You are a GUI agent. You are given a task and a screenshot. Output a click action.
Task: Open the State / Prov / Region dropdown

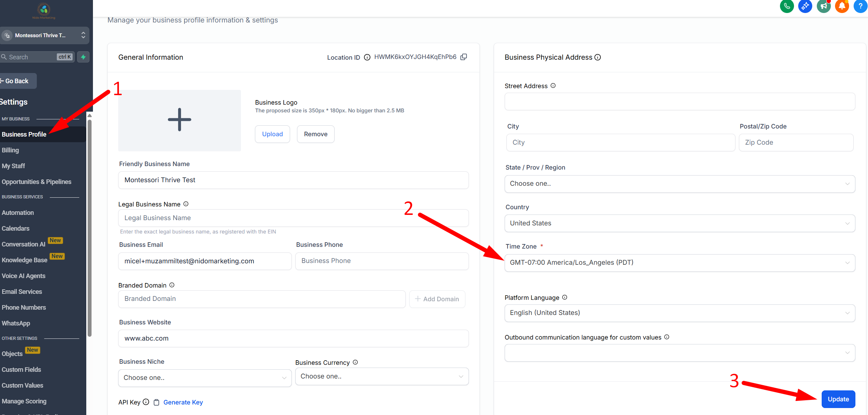(x=680, y=184)
